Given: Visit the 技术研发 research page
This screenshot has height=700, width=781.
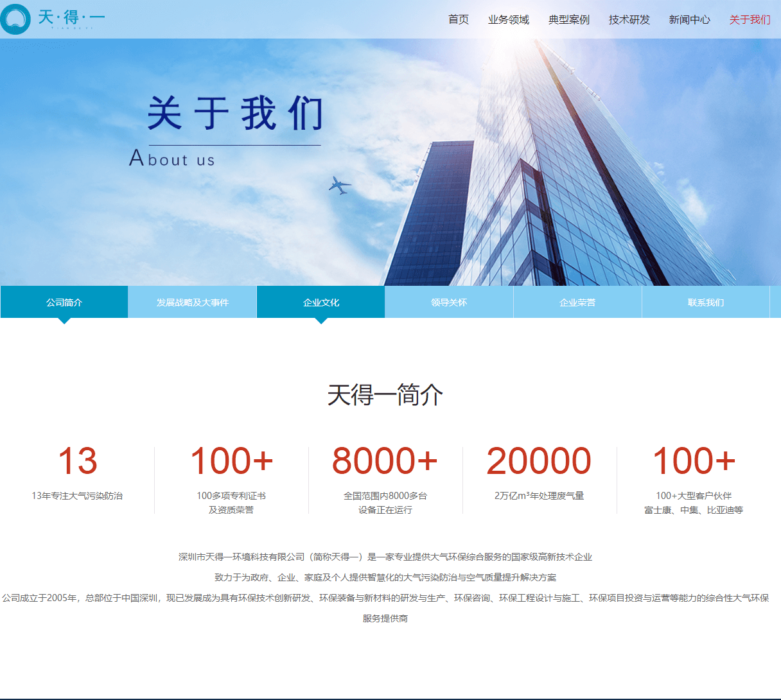Looking at the screenshot, I should [x=628, y=20].
